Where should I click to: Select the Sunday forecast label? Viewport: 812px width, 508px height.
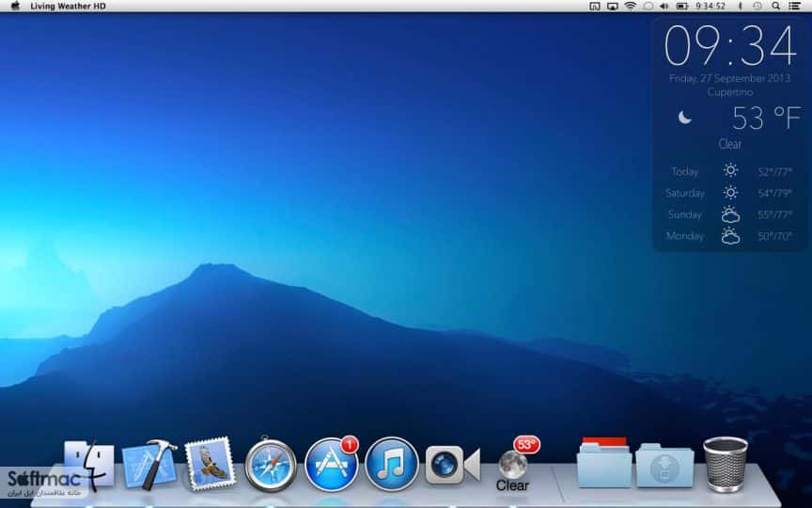coord(684,214)
